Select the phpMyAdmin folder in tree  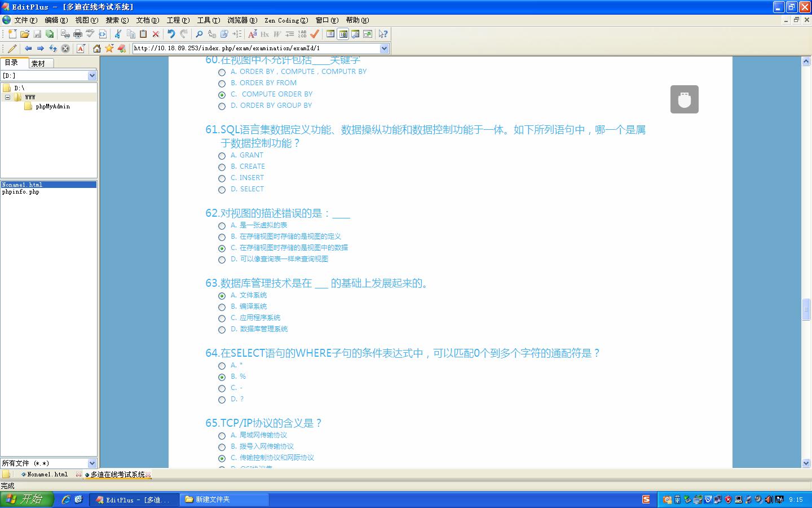[x=52, y=106]
